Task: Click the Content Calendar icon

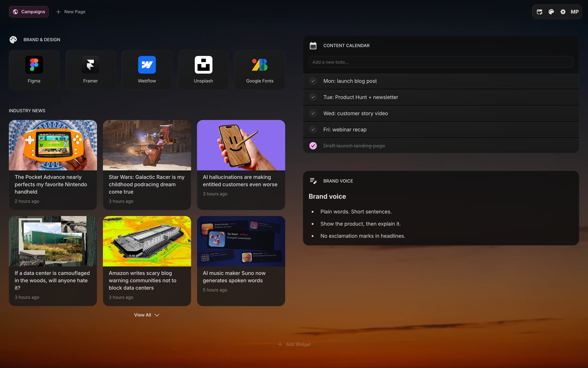Action: point(313,46)
